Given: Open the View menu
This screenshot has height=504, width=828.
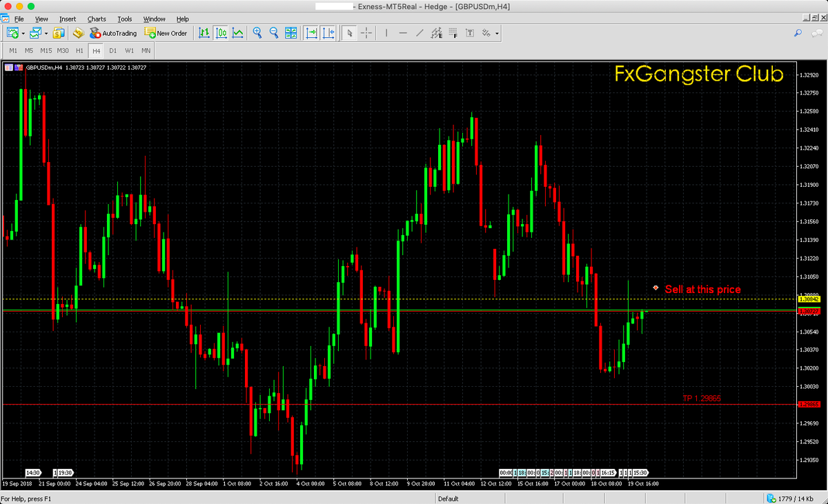Looking at the screenshot, I should pos(41,19).
